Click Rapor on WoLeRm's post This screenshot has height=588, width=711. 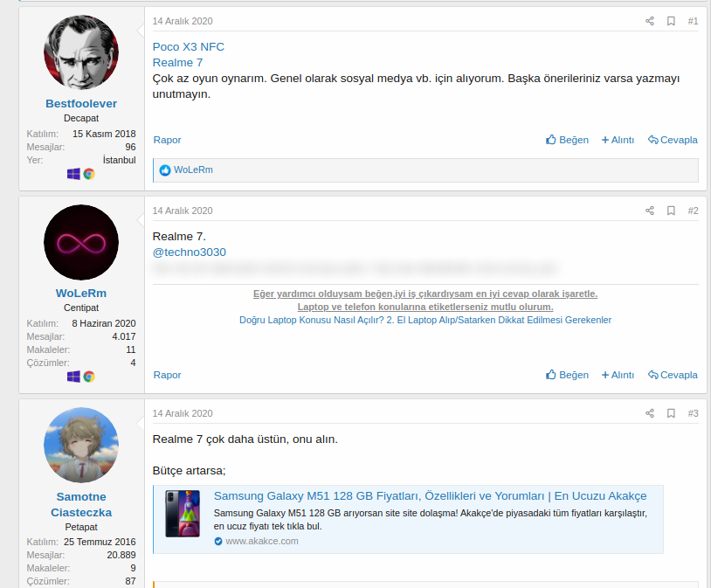pos(167,375)
